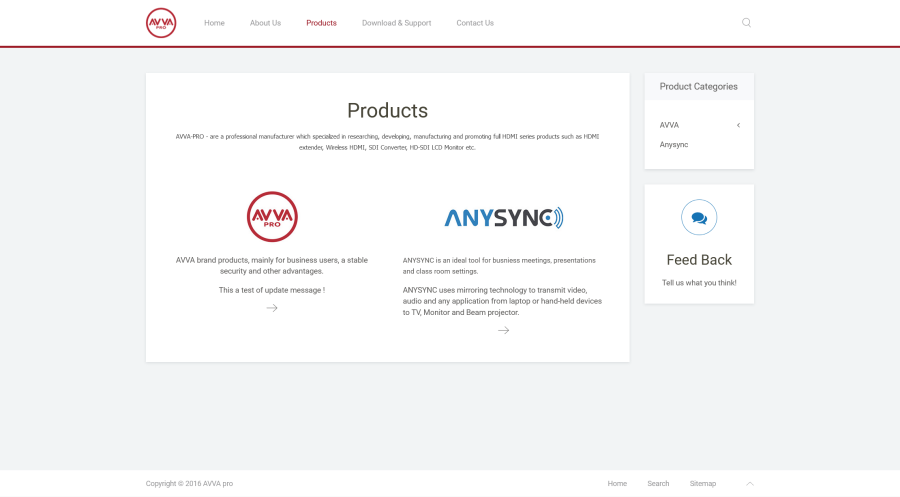Open the Download & Support menu

coord(396,23)
